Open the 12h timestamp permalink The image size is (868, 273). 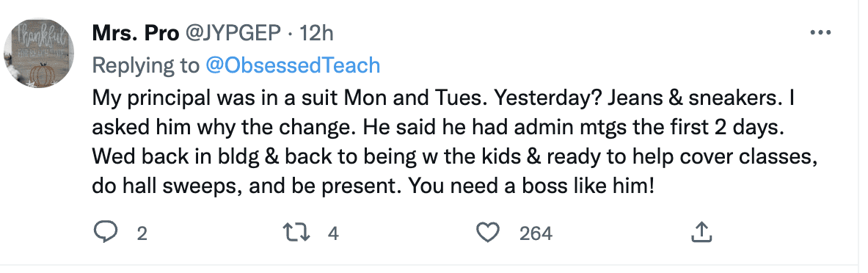point(317,34)
